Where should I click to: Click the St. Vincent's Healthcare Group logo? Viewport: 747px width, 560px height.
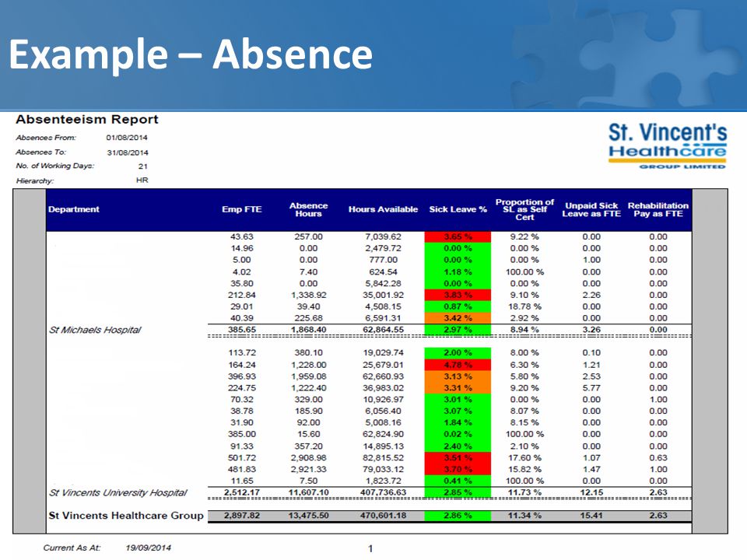[668, 145]
